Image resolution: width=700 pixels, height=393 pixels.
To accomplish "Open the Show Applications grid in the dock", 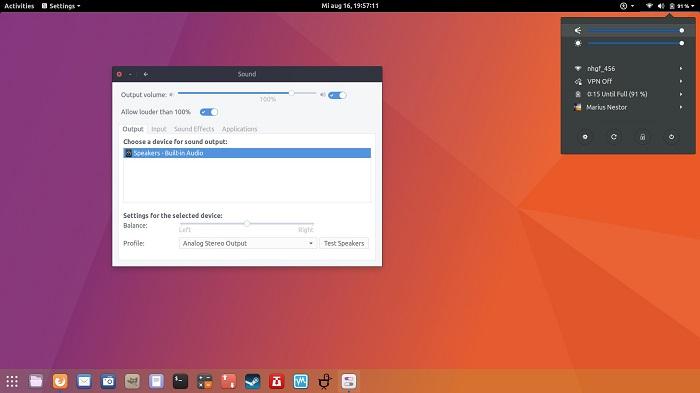I will tap(12, 381).
